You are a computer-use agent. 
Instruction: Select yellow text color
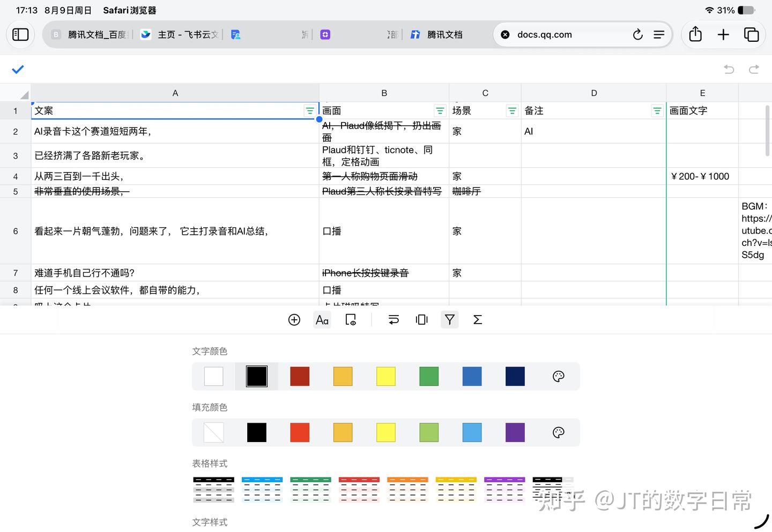tap(386, 376)
